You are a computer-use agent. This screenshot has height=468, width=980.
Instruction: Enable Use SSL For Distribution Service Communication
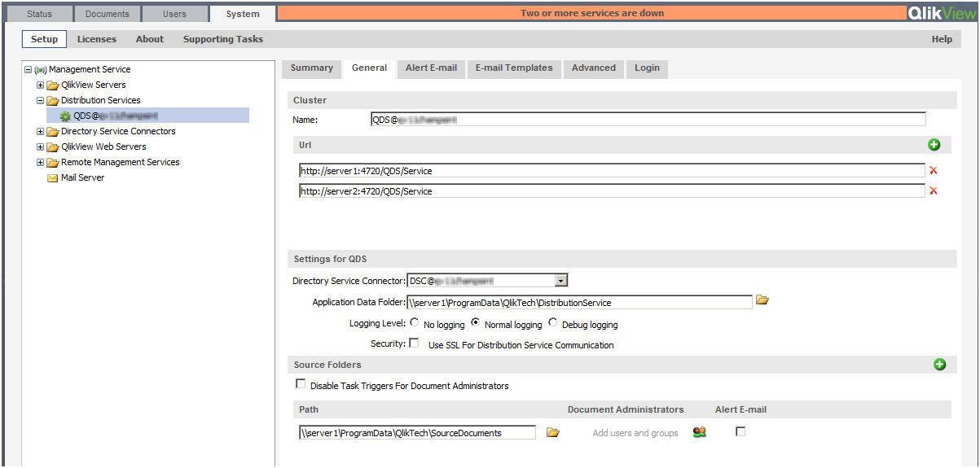coord(414,343)
